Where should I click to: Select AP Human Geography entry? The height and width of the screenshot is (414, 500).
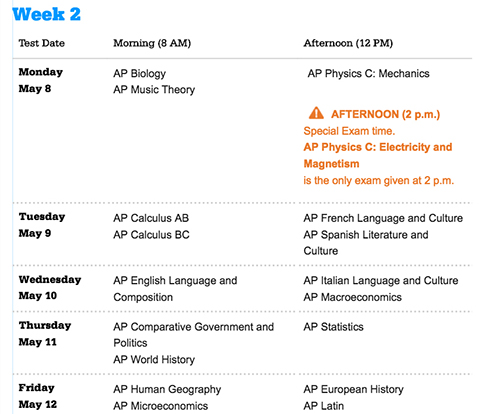[x=167, y=389]
